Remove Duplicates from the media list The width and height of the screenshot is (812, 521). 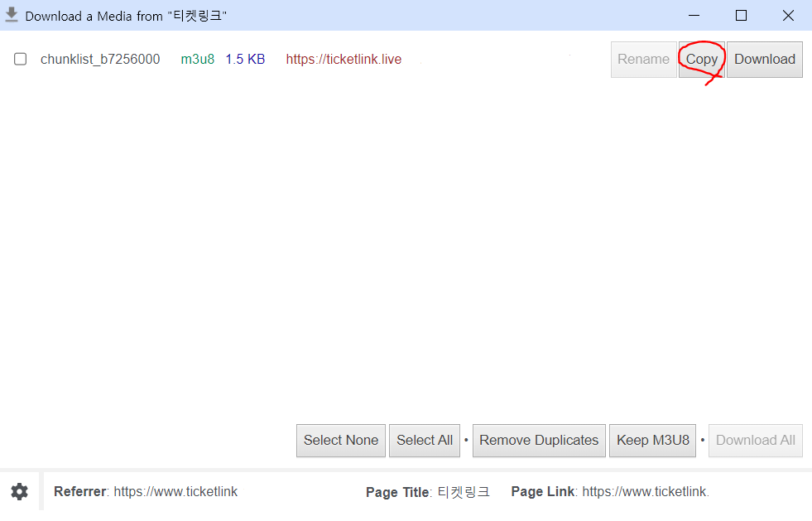click(539, 441)
